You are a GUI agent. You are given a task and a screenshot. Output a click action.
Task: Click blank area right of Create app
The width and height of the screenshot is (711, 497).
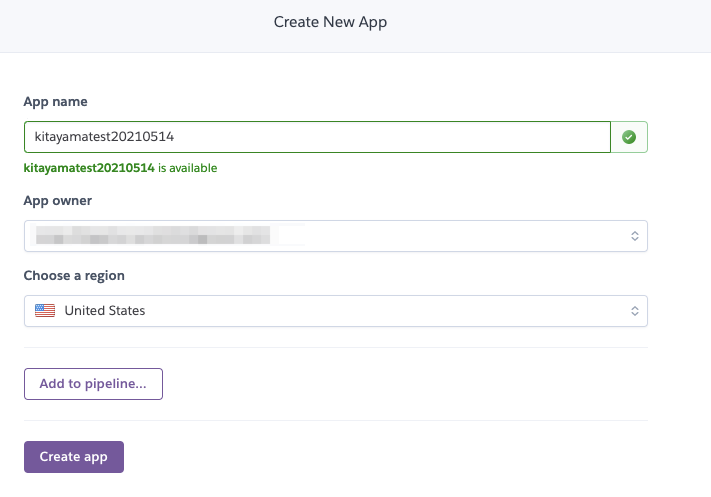click(400, 457)
